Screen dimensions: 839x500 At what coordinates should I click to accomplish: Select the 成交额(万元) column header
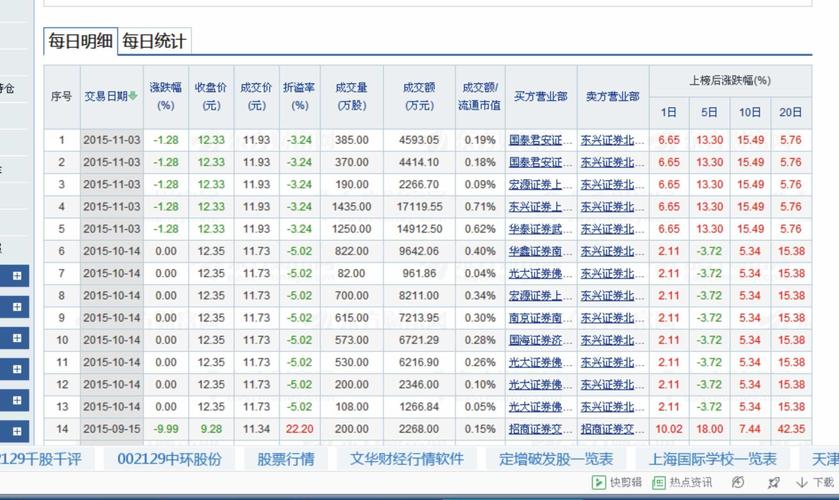[x=419, y=96]
